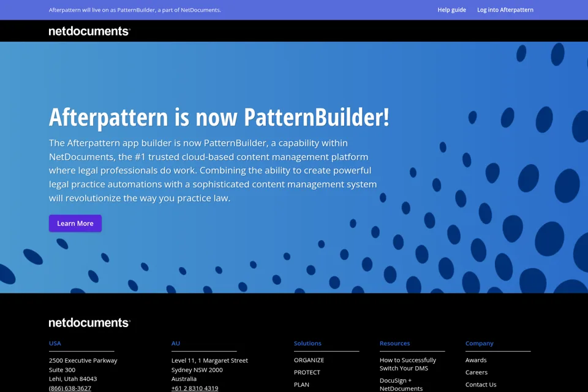The image size is (588, 392).
Task: Open the Careers page link
Action: pyautogui.click(x=477, y=372)
